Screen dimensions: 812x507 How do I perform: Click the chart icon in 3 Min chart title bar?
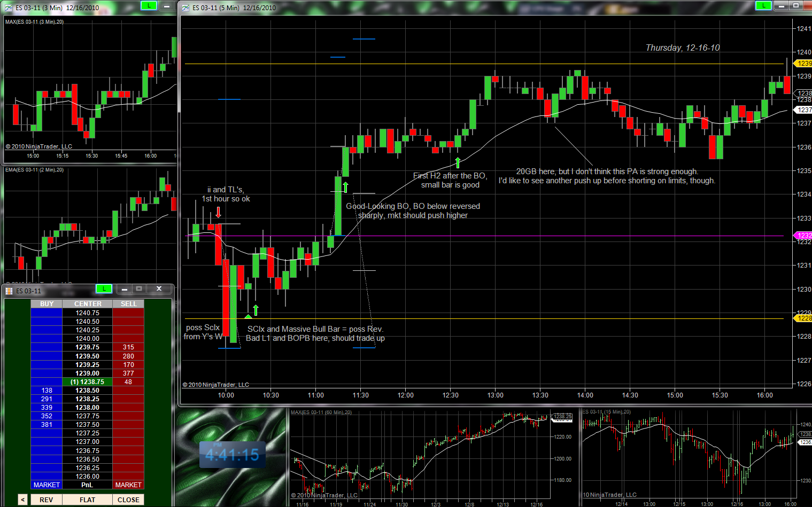click(8, 7)
